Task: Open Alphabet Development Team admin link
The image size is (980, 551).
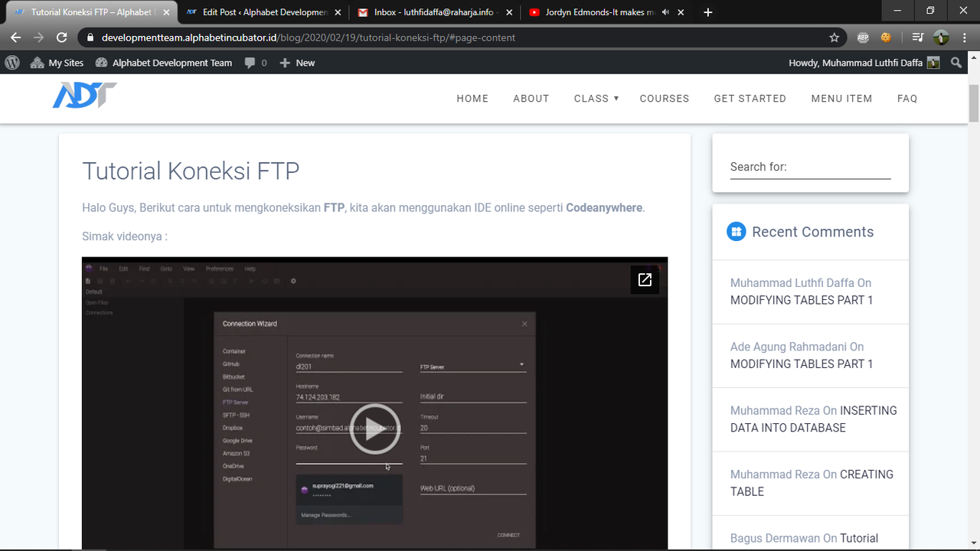Action: pos(164,63)
